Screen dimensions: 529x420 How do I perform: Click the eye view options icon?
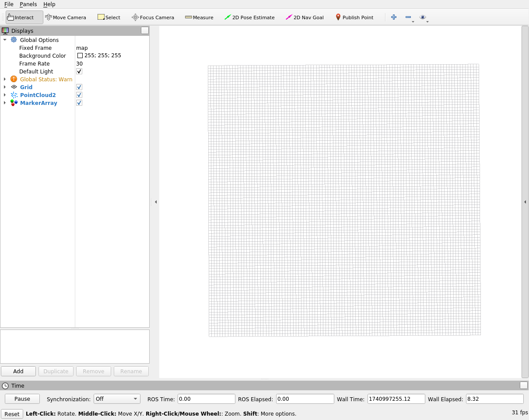click(422, 17)
